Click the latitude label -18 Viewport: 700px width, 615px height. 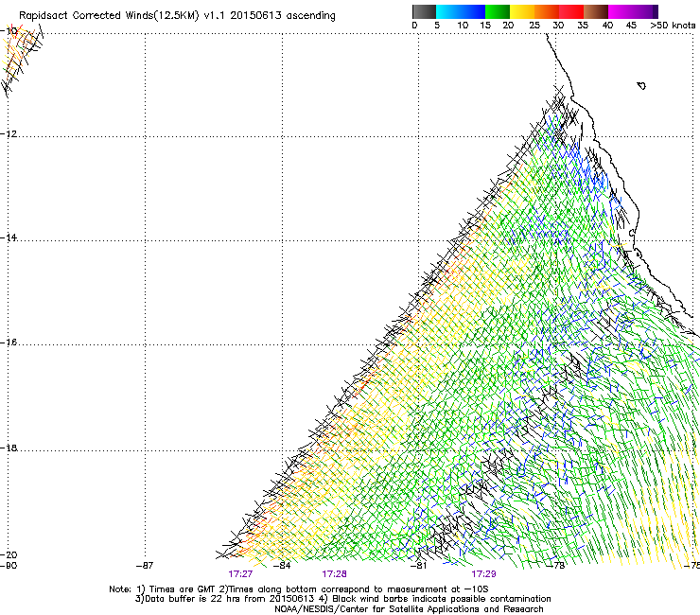point(9,448)
